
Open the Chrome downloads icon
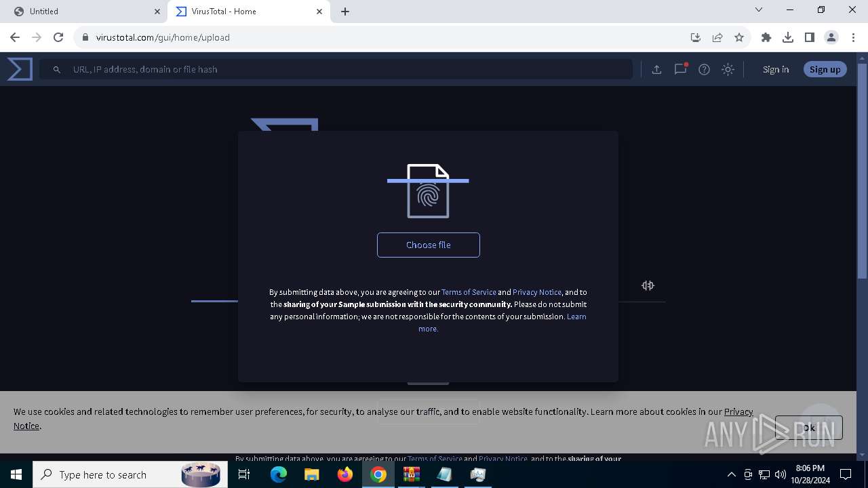[788, 37]
